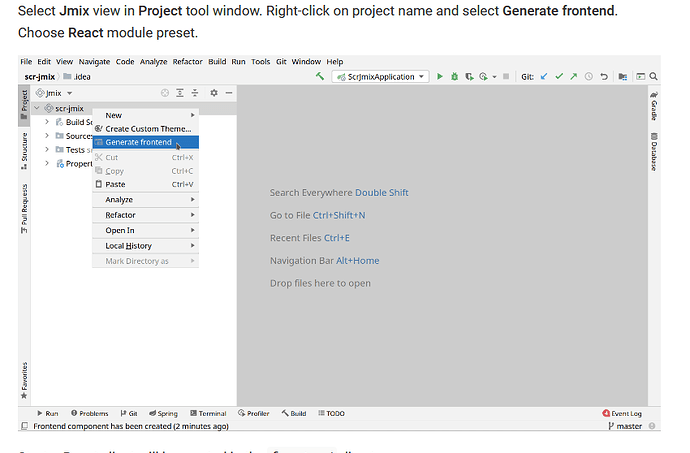Expand the Properties tree node
This screenshot has height=453, width=690.
click(x=47, y=163)
